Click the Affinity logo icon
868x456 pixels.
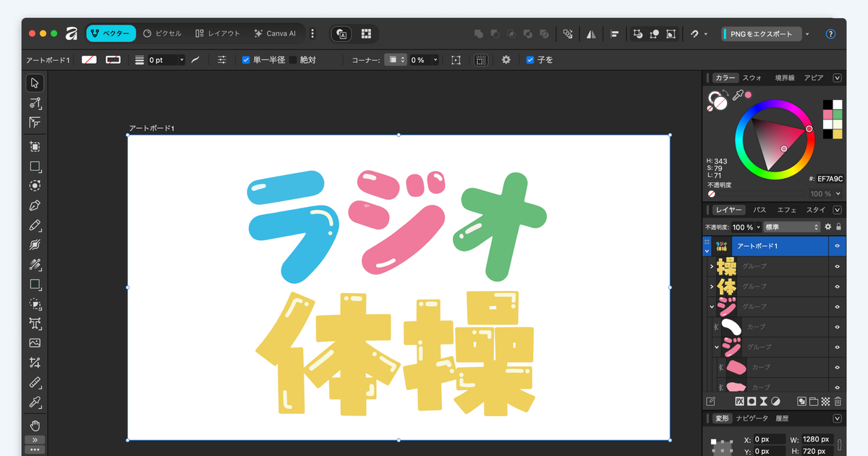(71, 33)
